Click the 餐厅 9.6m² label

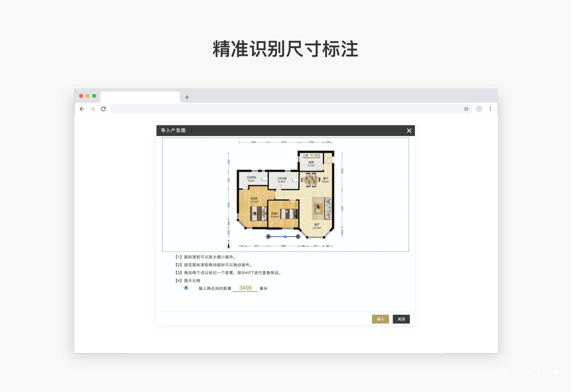coord(325,180)
